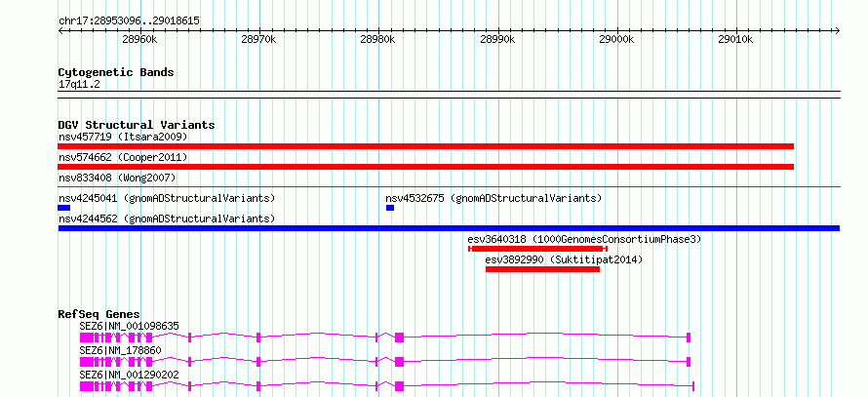
Task: Open nsv457719 (Itsara2009) label
Action: pyautogui.click(x=124, y=137)
